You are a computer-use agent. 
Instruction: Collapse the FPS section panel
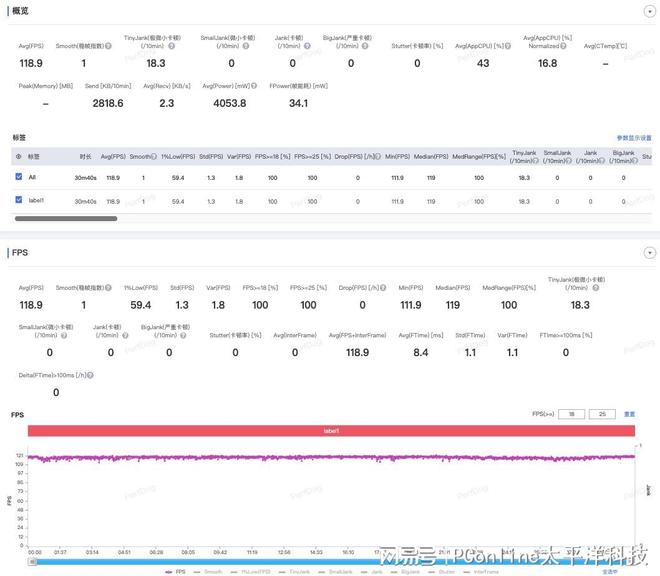(x=649, y=253)
